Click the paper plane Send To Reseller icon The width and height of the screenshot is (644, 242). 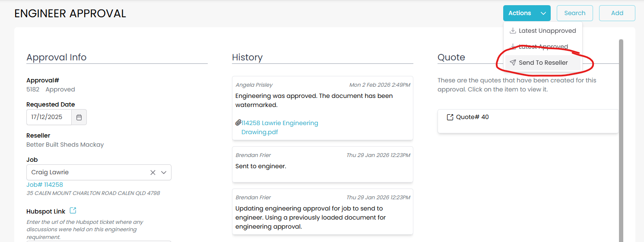(x=513, y=63)
